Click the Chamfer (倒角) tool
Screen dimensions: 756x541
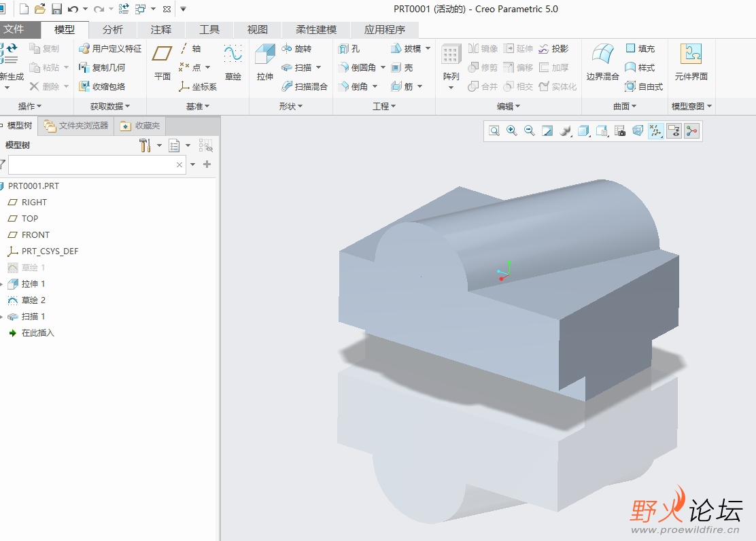coord(353,86)
